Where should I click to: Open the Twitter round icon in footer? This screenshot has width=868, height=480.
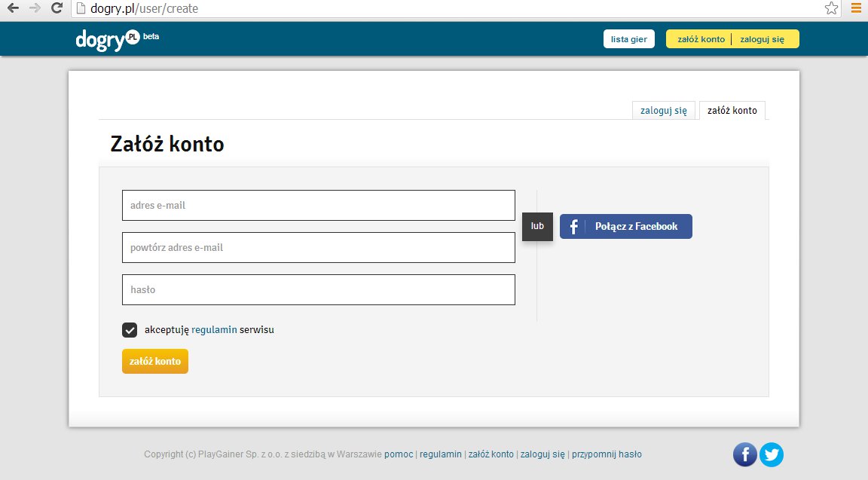pyautogui.click(x=771, y=454)
